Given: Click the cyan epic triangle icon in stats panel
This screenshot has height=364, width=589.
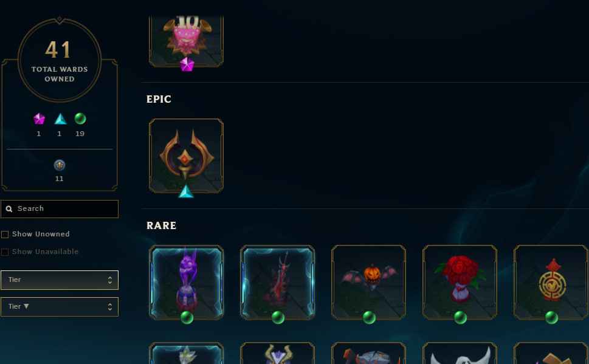Looking at the screenshot, I should (60, 119).
